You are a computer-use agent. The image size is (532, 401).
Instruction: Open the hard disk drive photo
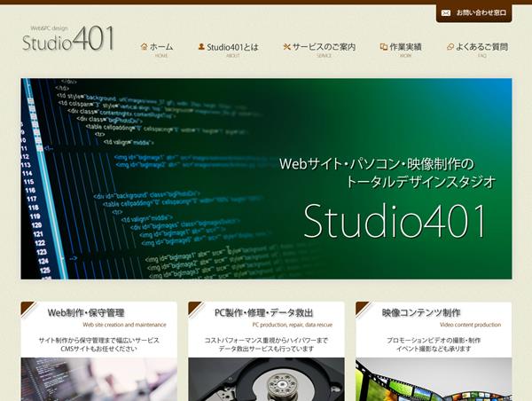pyautogui.click(x=266, y=380)
